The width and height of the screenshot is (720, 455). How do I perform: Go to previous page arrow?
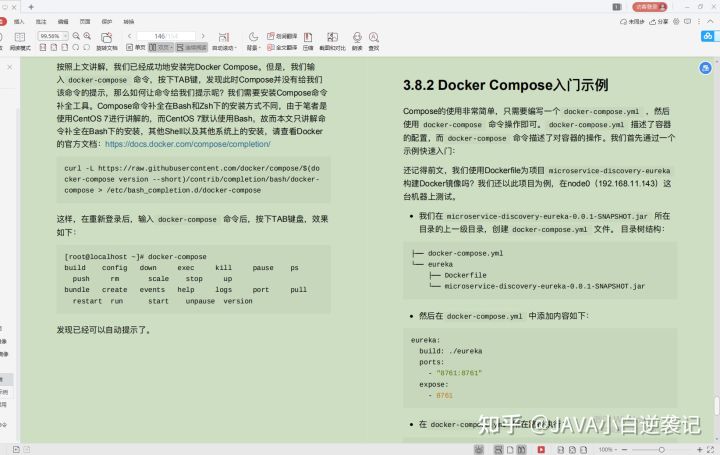click(x=129, y=36)
